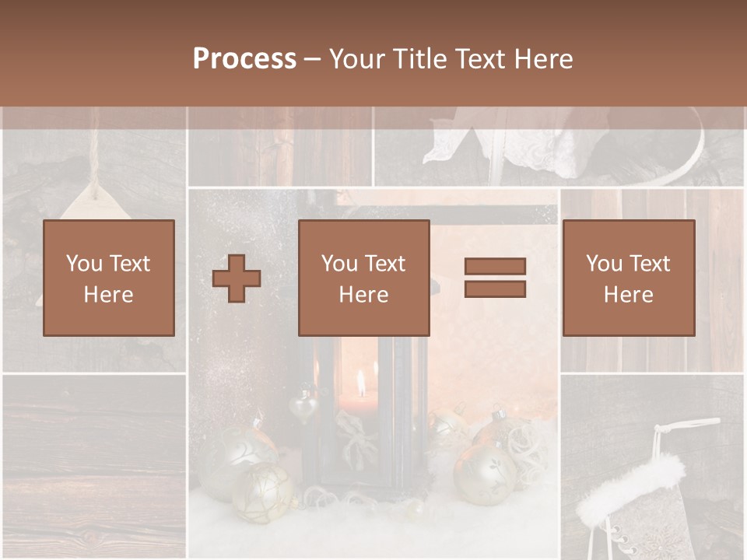Select the bottom bar of the equals symbol
The image size is (747, 560).
495,289
